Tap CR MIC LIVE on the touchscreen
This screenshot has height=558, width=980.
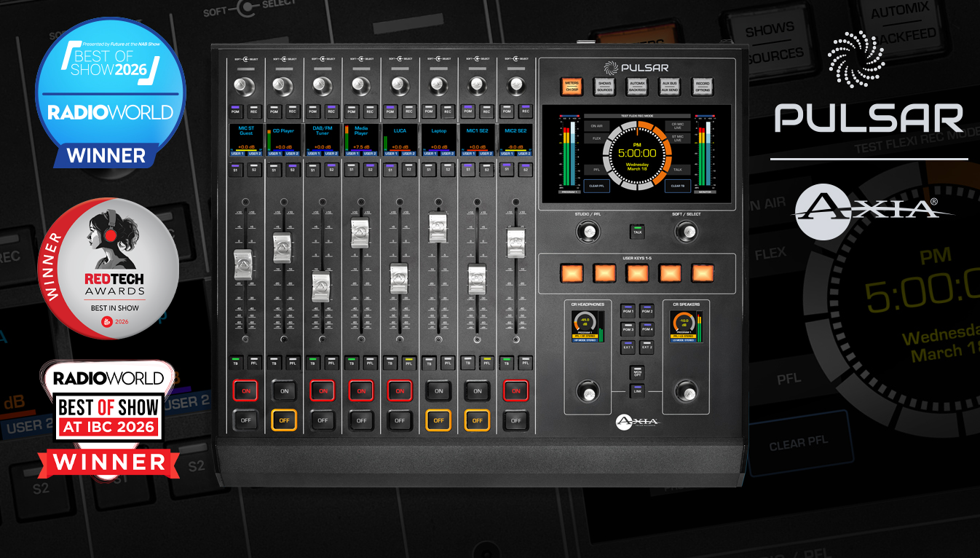tap(678, 126)
